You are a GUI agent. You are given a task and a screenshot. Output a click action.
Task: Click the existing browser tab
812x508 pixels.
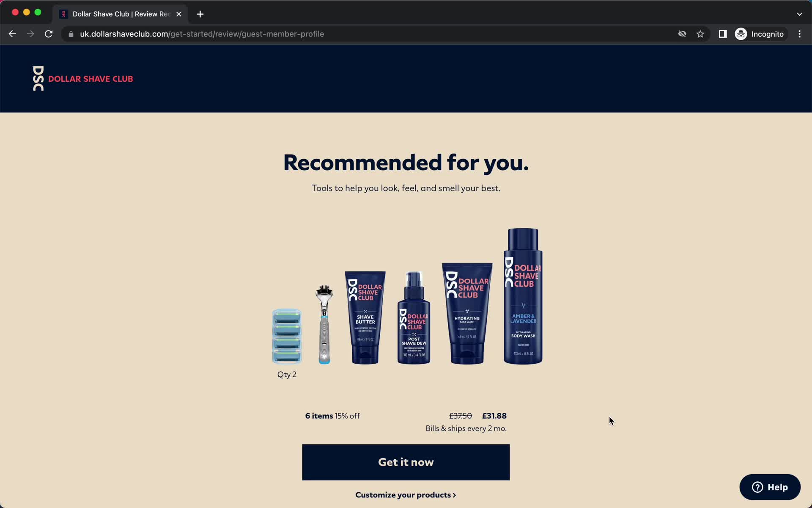[x=119, y=14]
